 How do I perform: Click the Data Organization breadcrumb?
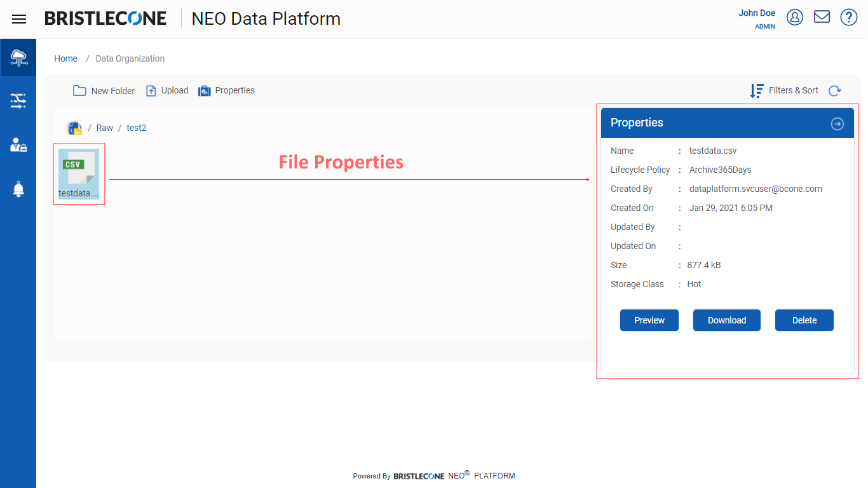click(130, 58)
